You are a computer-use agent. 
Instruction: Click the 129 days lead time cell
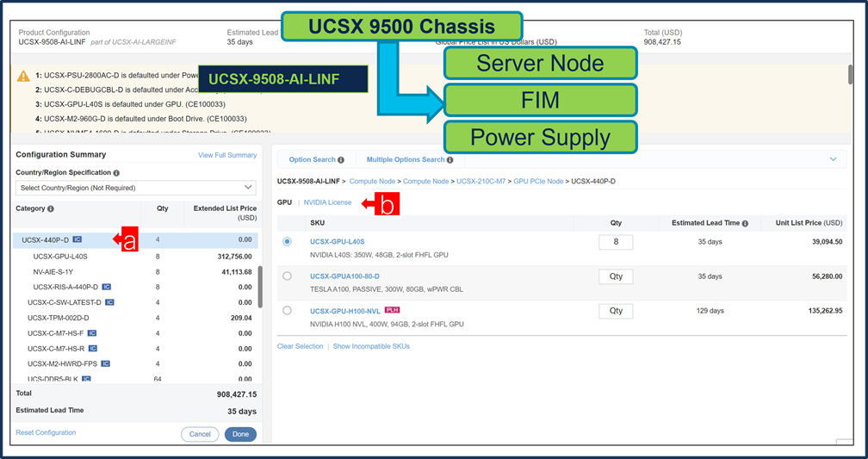[710, 311]
